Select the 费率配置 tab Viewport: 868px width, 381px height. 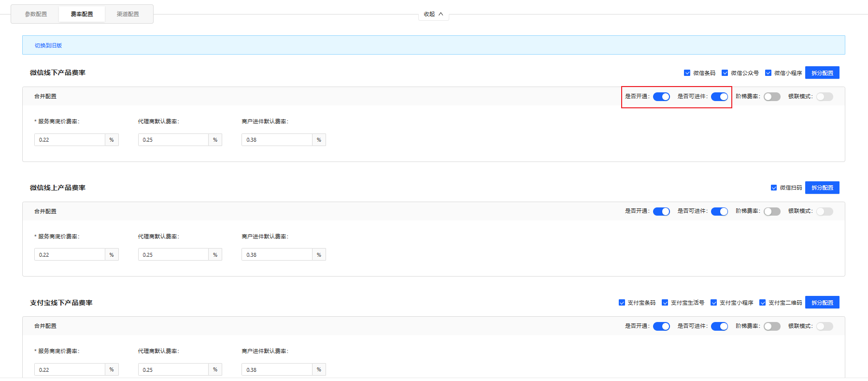click(82, 14)
